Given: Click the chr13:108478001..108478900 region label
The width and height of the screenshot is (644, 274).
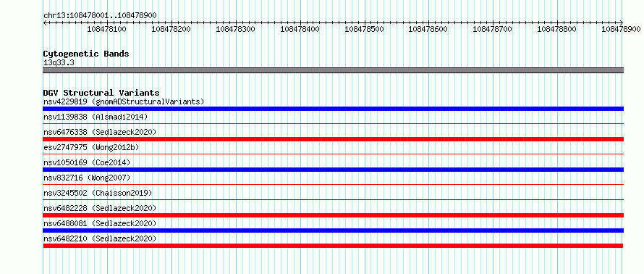Looking at the screenshot, I should point(100,15).
